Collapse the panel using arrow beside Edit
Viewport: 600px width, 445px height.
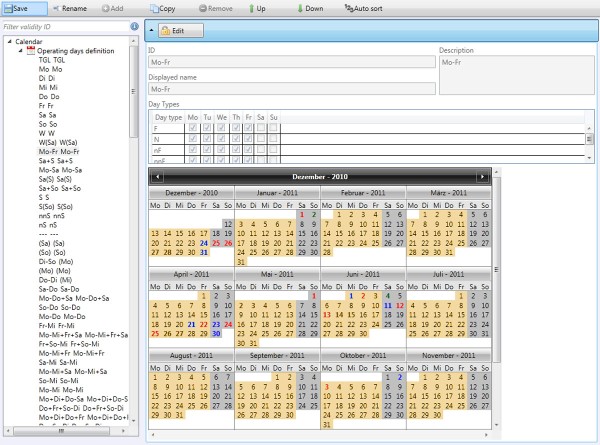pos(150,31)
